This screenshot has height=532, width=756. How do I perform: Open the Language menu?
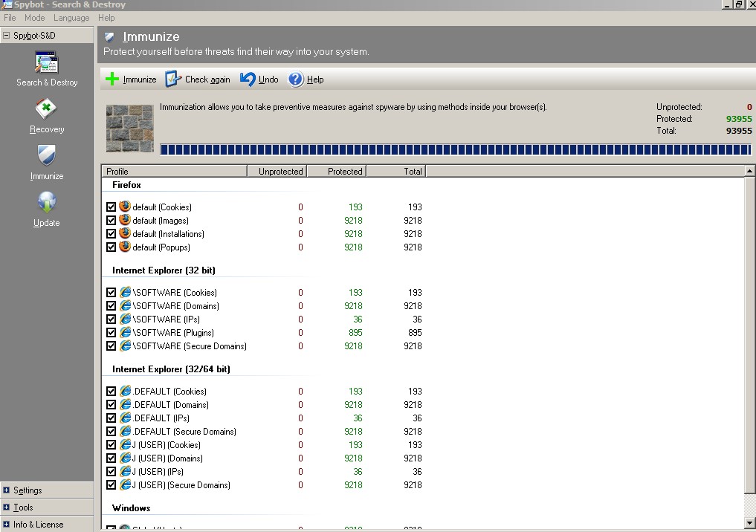click(x=71, y=18)
